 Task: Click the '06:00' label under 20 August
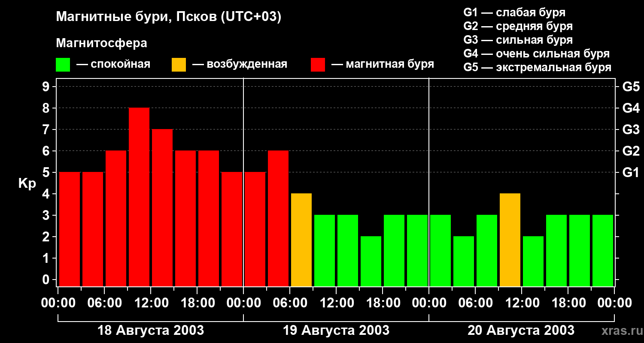coord(475,303)
